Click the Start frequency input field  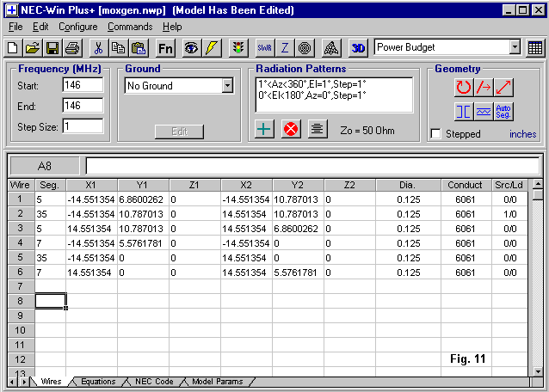83,85
